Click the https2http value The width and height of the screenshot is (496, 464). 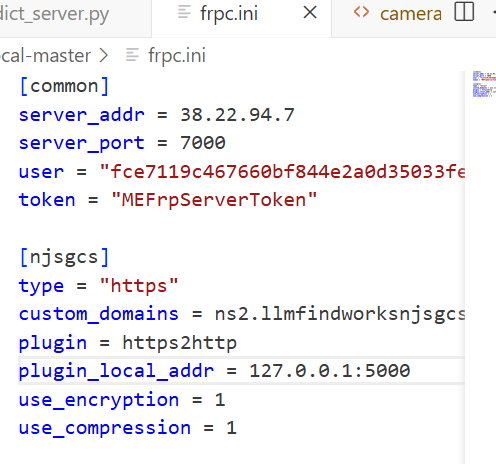pos(179,343)
